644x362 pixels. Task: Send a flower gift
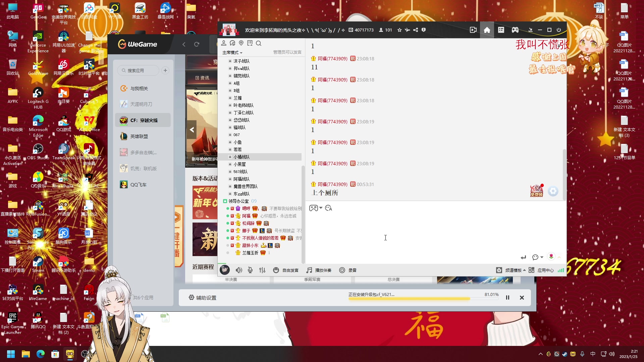[x=551, y=256]
